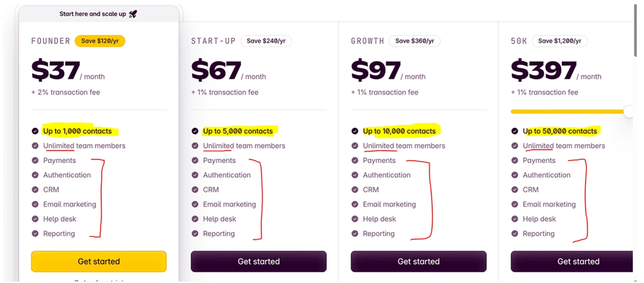Toggle the Unlimited team members check on Founder plan
644x283 pixels.
pos(34,145)
